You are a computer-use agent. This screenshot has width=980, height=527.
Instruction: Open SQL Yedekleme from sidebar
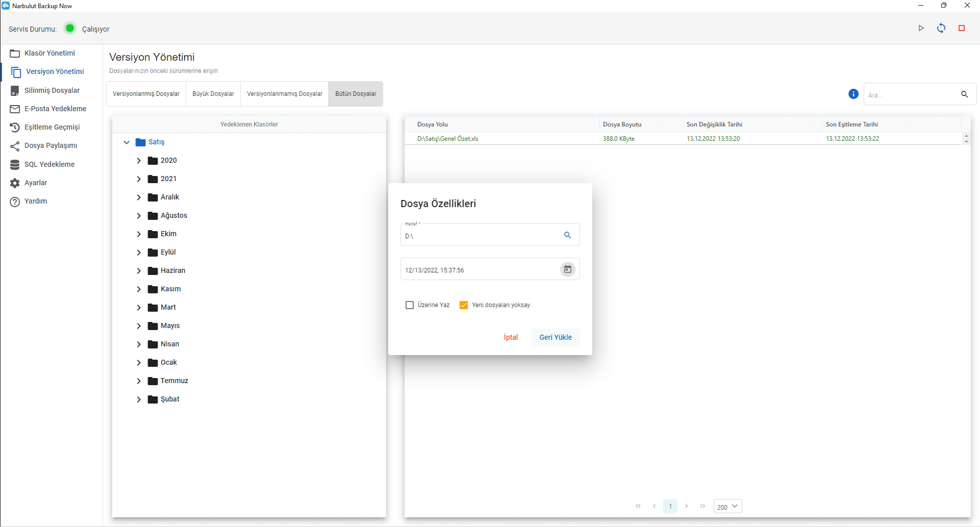49,164
